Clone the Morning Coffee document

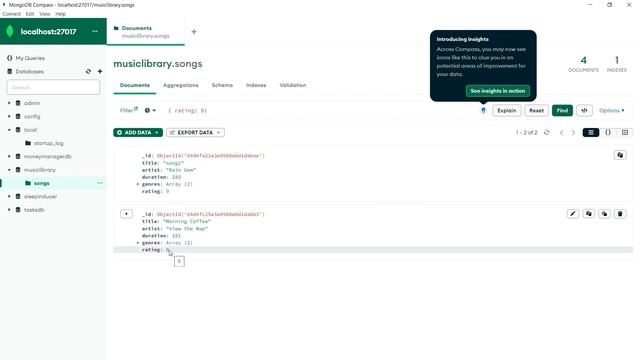point(604,214)
